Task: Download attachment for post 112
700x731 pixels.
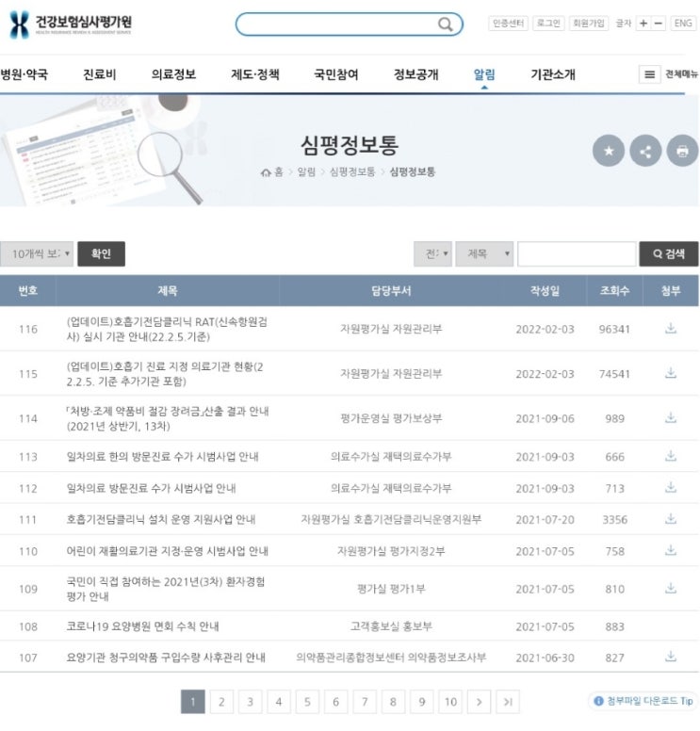Action: [670, 488]
